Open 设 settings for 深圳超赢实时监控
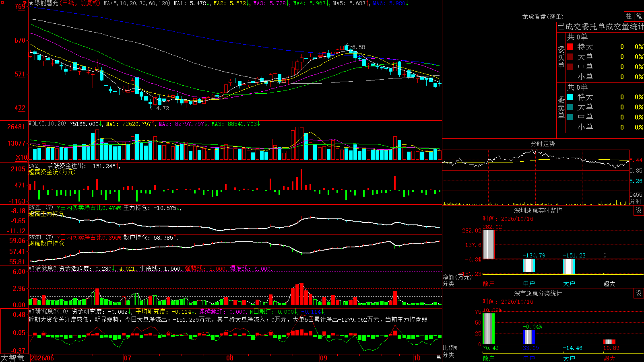This screenshot has height=362, width=644. coord(639,210)
